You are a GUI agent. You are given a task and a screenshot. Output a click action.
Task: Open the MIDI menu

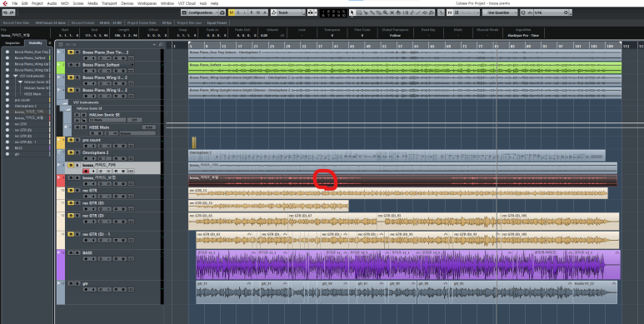65,3
